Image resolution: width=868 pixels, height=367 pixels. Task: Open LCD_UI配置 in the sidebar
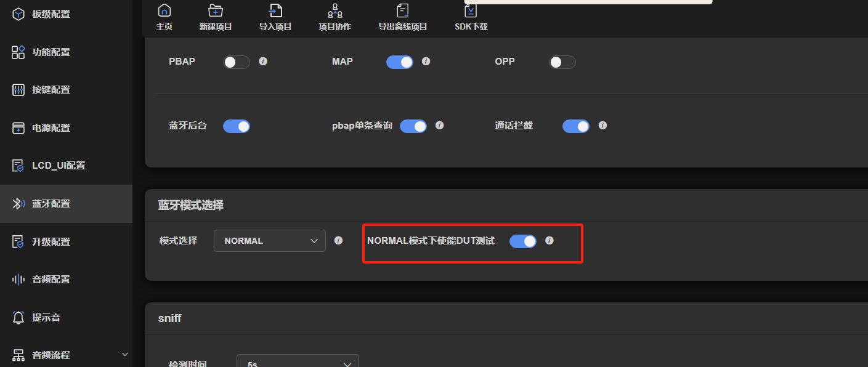coord(66,166)
